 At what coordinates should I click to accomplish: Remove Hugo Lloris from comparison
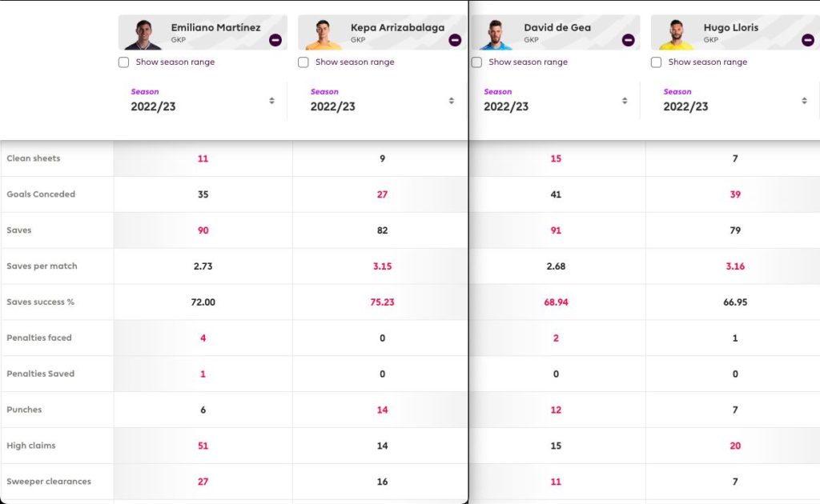(x=807, y=40)
